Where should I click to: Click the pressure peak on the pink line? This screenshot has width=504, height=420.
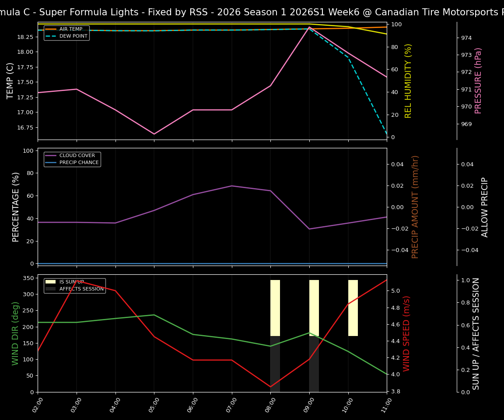pos(309,27)
